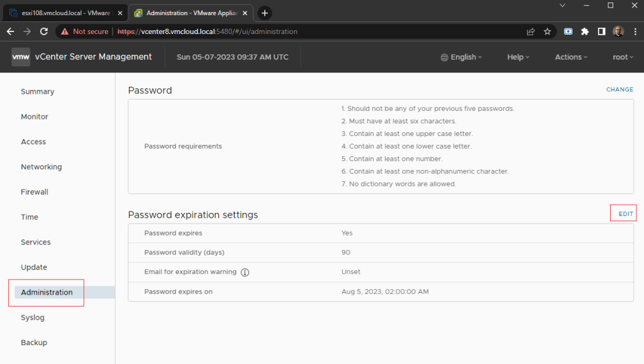Expand the root user dropdown
Image resolution: width=644 pixels, height=364 pixels.
[x=623, y=57]
